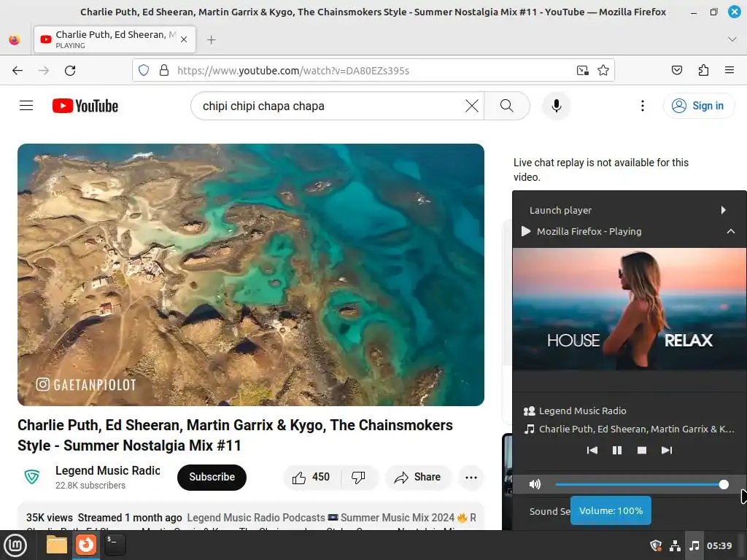The height and width of the screenshot is (560, 747).
Task: Open the Firefox application menu
Action: coord(729,71)
